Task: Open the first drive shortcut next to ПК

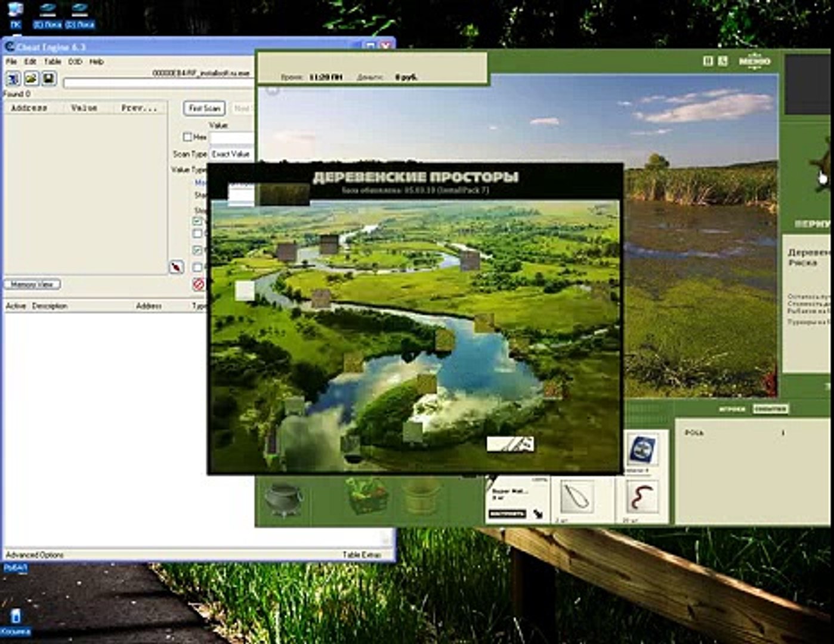Action: [47, 16]
